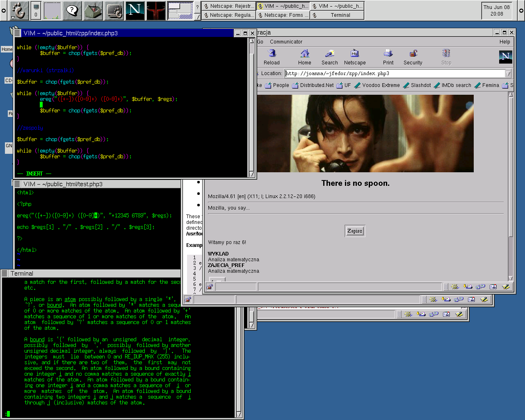
Task: Click the "There is no spoon." heading
Action: [x=356, y=183]
